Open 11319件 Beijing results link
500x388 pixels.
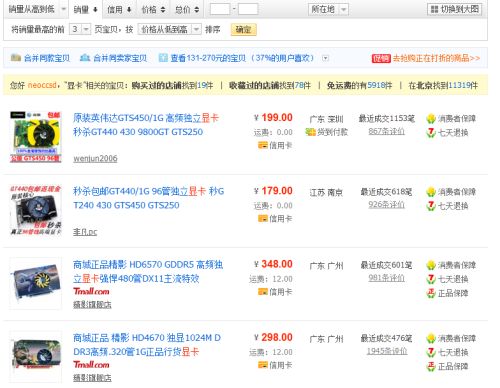pos(463,85)
